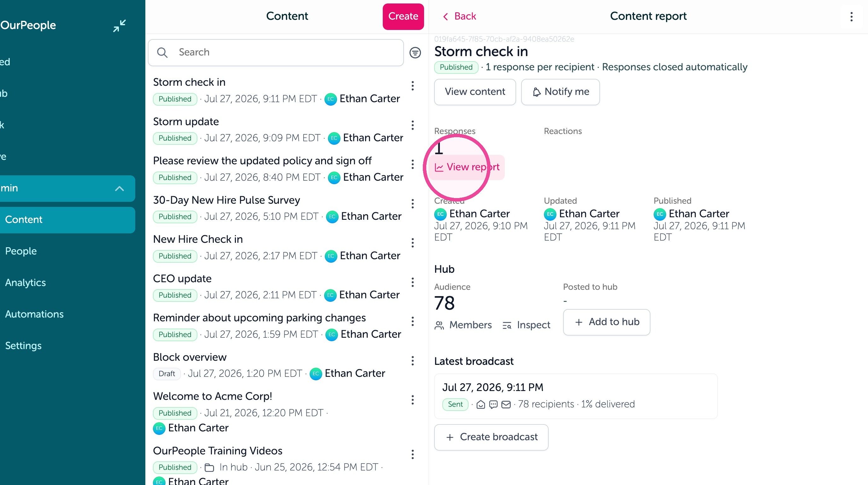
Task: Open three-dot menu for 30-Day New Hire Pulse Survey
Action: (x=412, y=204)
